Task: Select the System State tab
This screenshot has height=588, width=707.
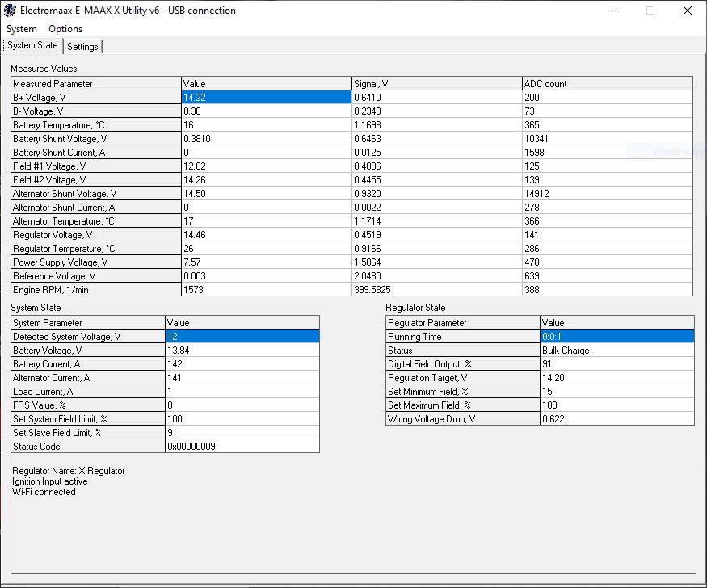Action: click(32, 46)
